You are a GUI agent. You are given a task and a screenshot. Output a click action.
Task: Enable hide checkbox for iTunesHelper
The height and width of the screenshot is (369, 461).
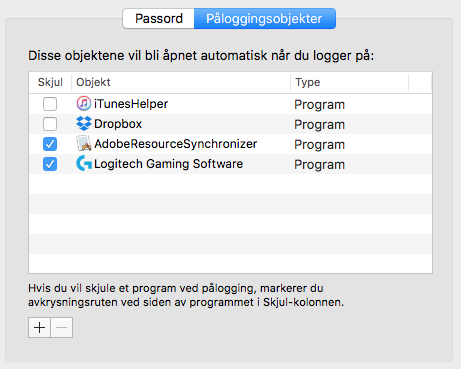(x=50, y=104)
